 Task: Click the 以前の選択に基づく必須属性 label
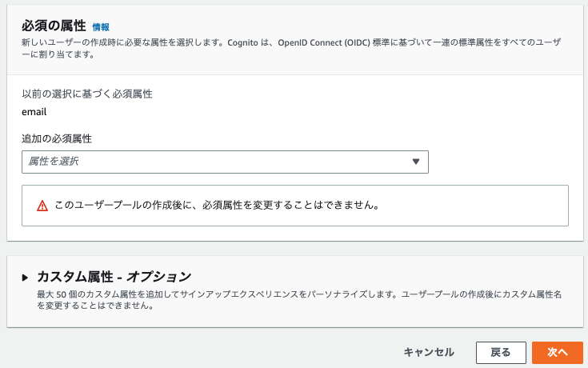[87, 94]
